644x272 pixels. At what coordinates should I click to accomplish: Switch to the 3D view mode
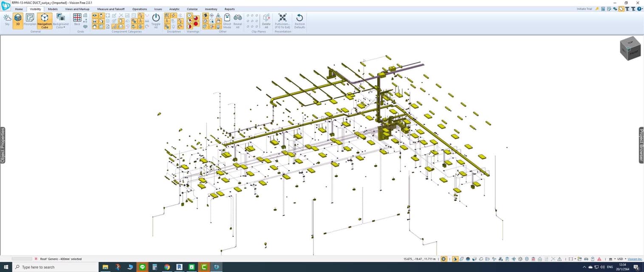pos(18,20)
